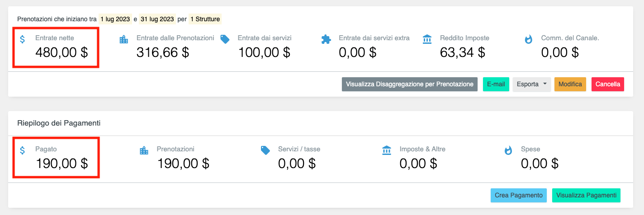Click the puzzle icon for servizi extra
This screenshot has width=644, height=215.
[326, 39]
